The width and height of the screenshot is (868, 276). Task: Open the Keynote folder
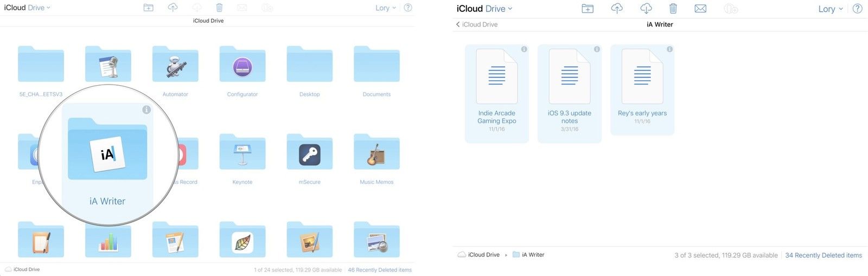point(242,154)
